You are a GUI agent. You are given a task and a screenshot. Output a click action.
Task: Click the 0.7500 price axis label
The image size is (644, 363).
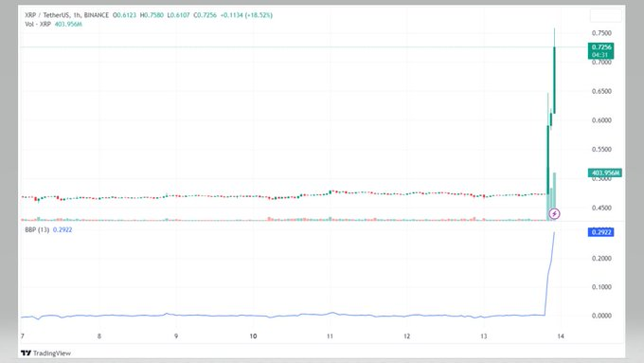coord(601,33)
